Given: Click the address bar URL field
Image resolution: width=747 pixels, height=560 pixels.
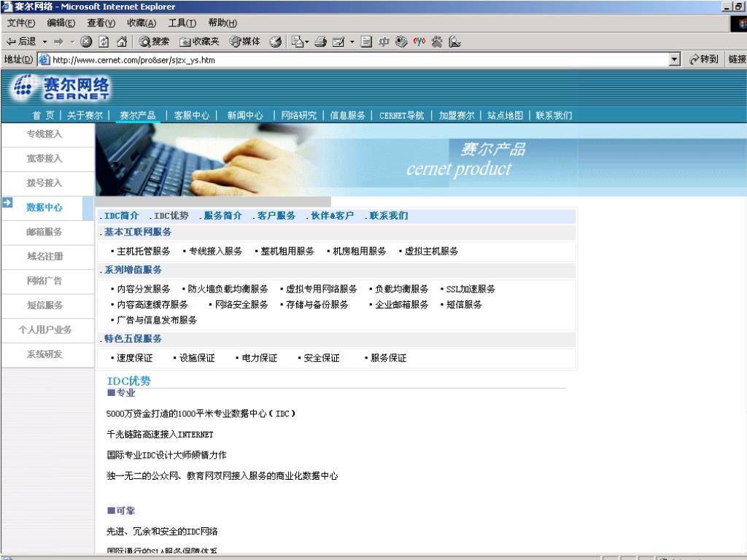Looking at the screenshot, I should click(x=359, y=60).
